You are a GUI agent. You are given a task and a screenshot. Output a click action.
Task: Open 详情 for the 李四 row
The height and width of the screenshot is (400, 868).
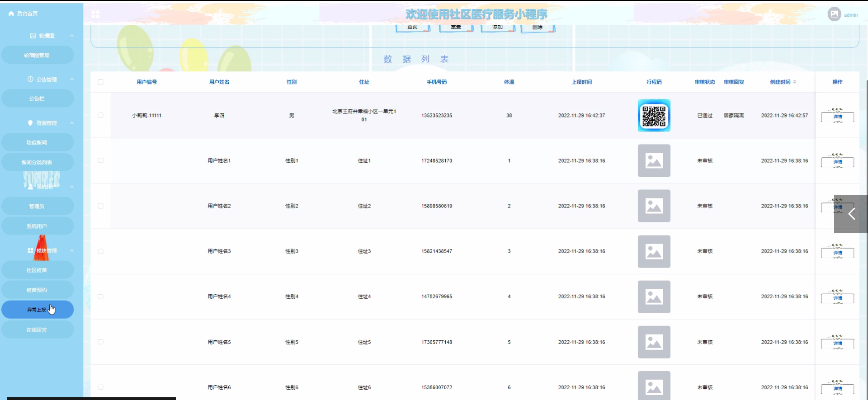[838, 116]
